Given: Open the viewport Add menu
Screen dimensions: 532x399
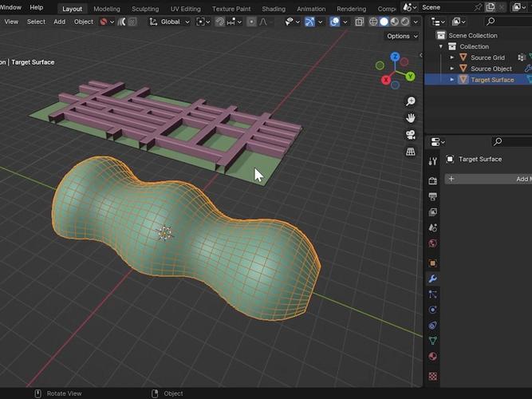Looking at the screenshot, I should pyautogui.click(x=59, y=22).
